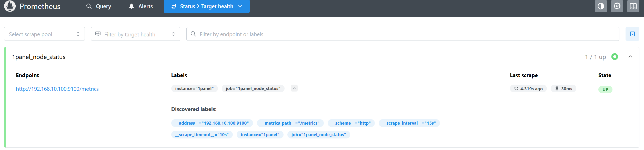644x150 pixels.
Task: Click the green 1/1 up health ring
Action: (x=615, y=57)
